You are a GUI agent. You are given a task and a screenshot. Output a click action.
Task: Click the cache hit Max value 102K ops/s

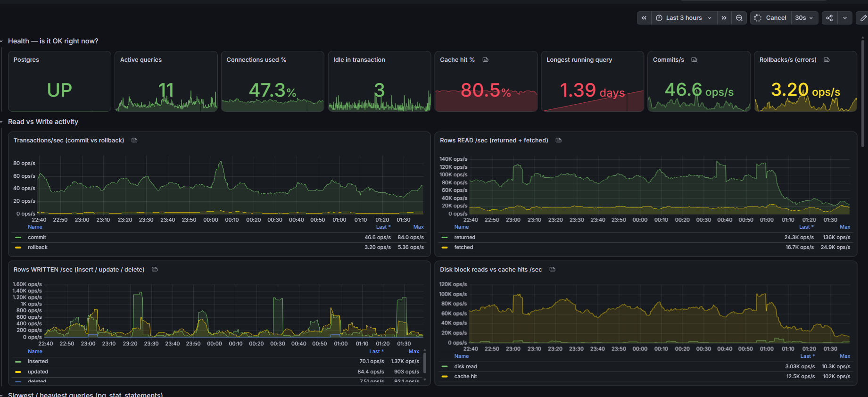[x=837, y=377]
